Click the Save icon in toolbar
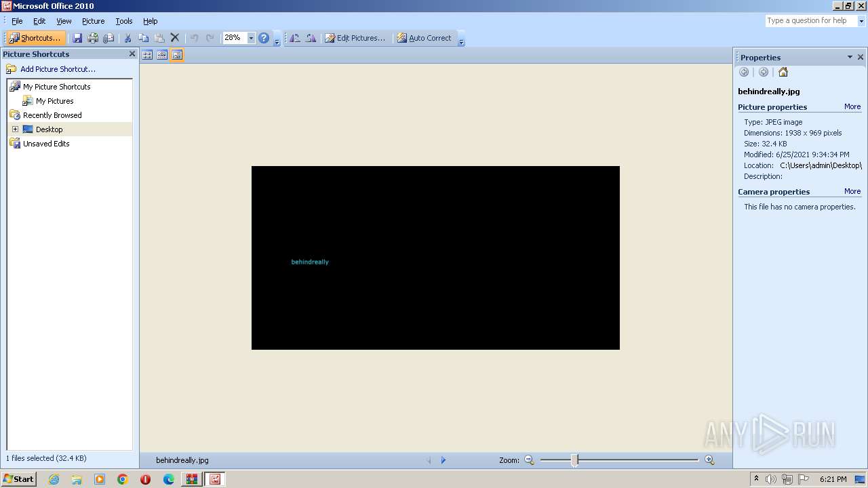 77,38
